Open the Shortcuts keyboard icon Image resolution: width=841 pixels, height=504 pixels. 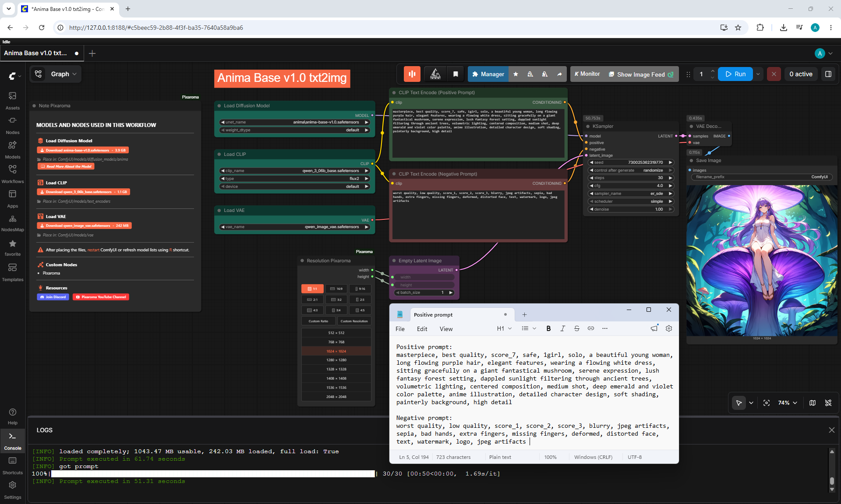[13, 465]
